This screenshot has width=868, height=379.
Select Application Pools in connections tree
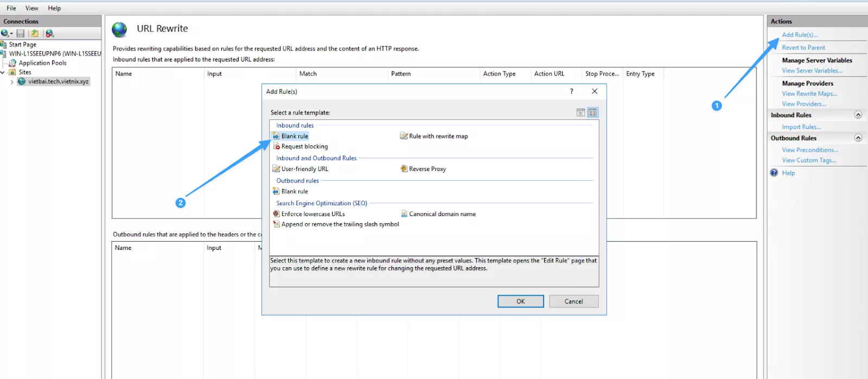point(42,63)
